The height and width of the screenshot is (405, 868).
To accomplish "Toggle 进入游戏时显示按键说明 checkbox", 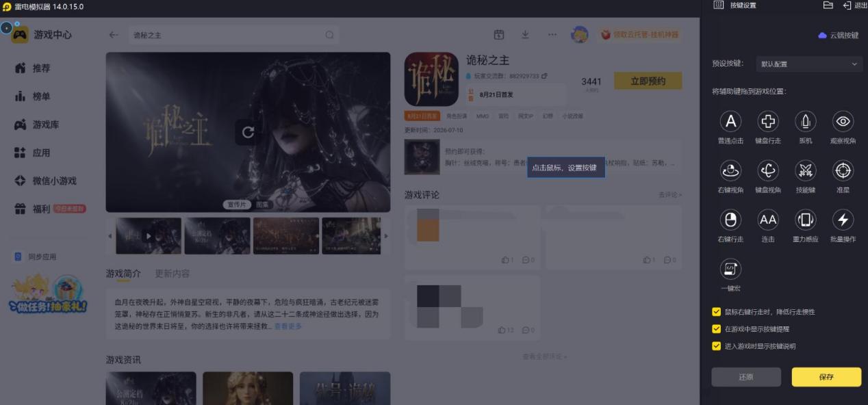I will (x=717, y=346).
